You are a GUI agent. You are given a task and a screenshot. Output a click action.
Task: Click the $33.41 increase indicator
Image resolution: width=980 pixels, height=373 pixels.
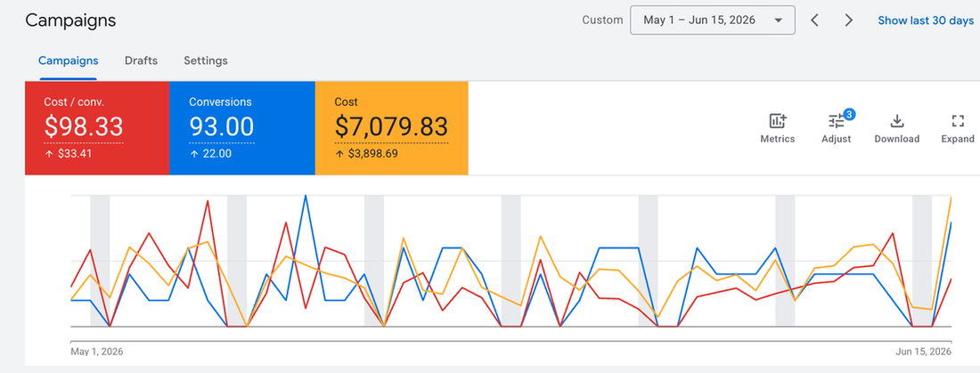click(68, 154)
